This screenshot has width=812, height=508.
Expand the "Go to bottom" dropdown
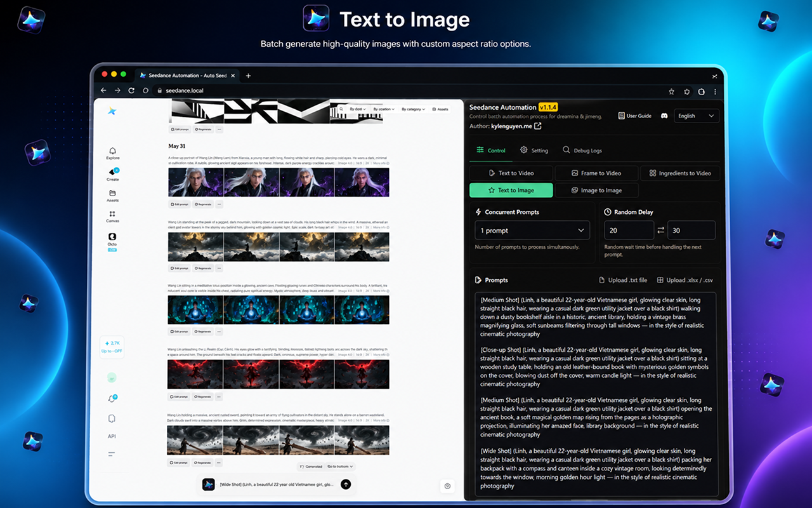[340, 467]
